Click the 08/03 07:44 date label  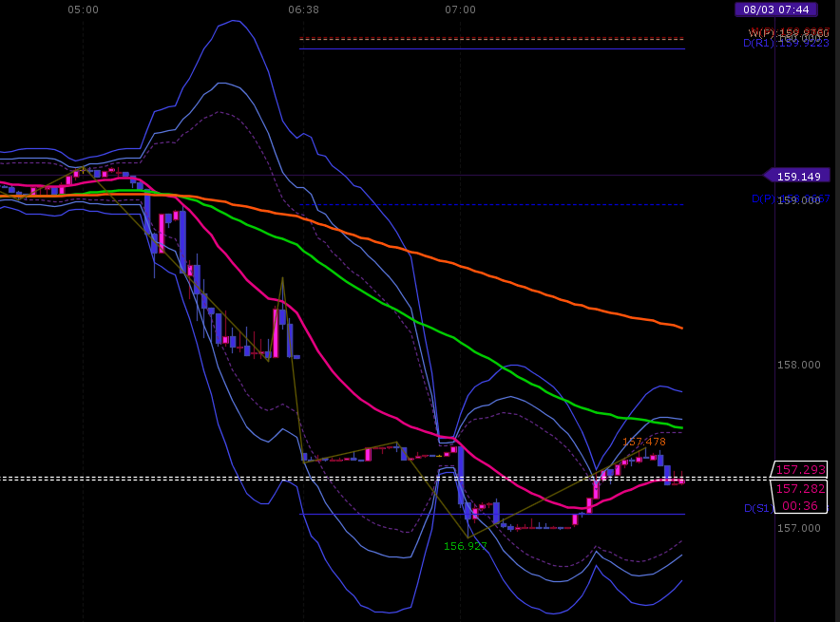(775, 9)
